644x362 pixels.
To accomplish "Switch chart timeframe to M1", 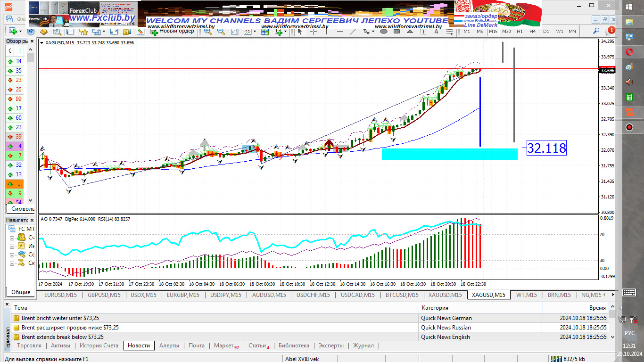I will pyautogui.click(x=466, y=32).
